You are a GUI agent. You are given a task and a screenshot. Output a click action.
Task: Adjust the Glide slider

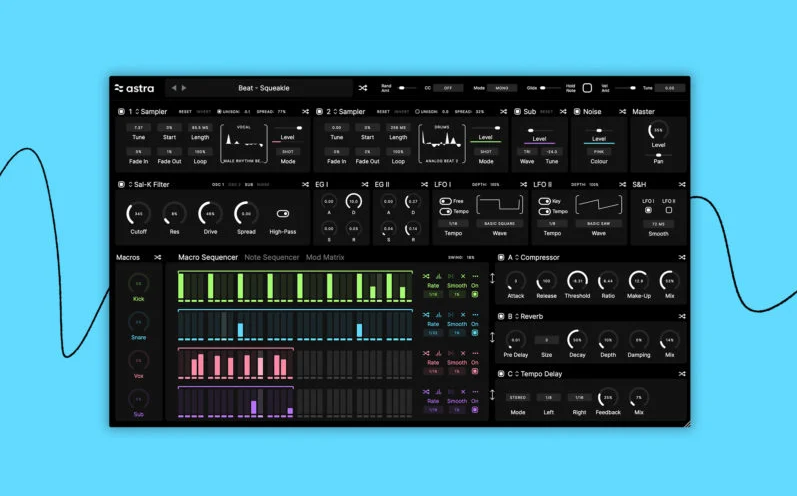click(x=549, y=88)
